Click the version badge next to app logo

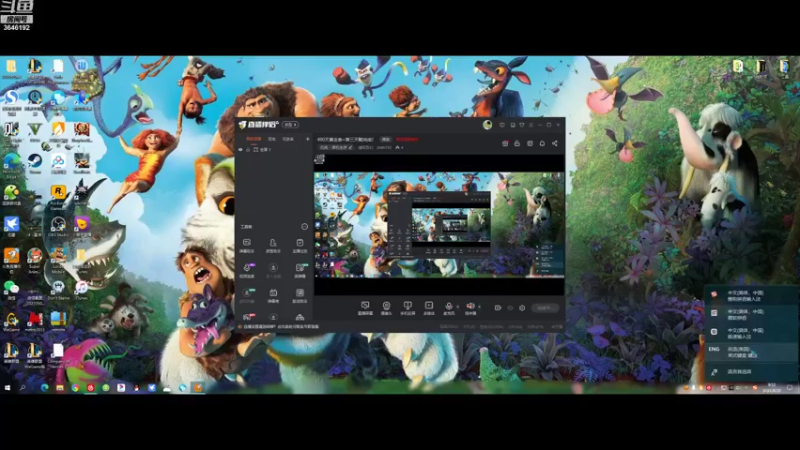pos(290,124)
